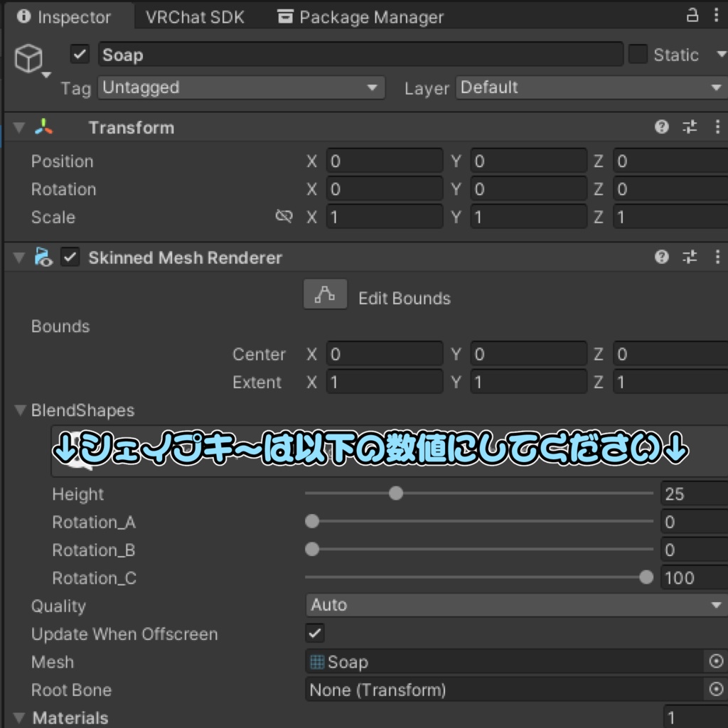Click the Transform component icon
Image resolution: width=728 pixels, height=728 pixels.
[43, 127]
